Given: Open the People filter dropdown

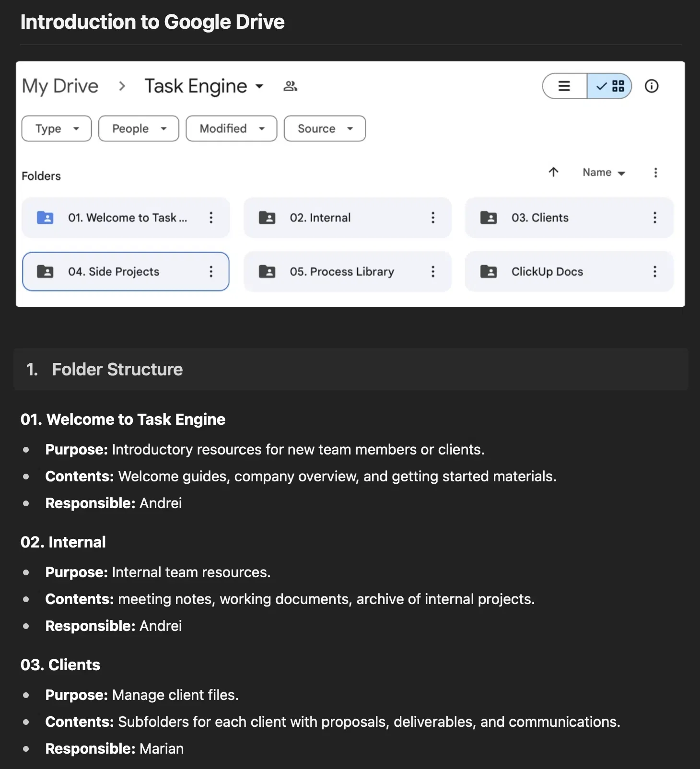Looking at the screenshot, I should pyautogui.click(x=139, y=128).
